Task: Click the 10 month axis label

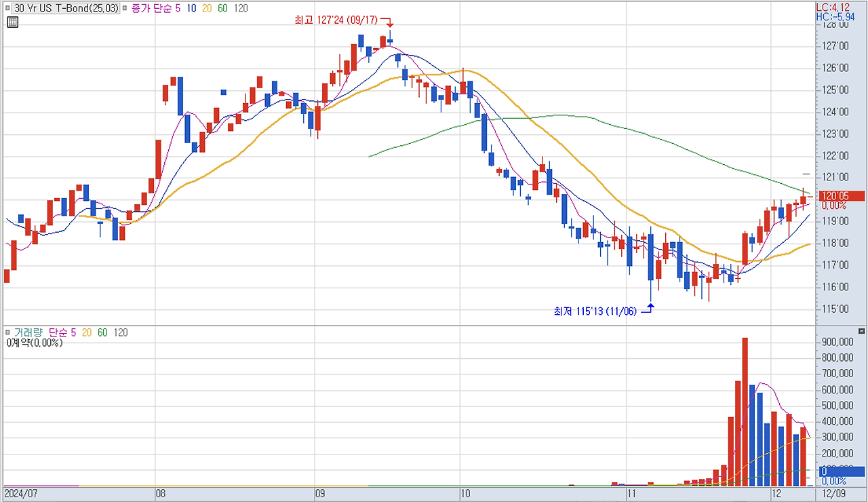Action: pyautogui.click(x=465, y=493)
